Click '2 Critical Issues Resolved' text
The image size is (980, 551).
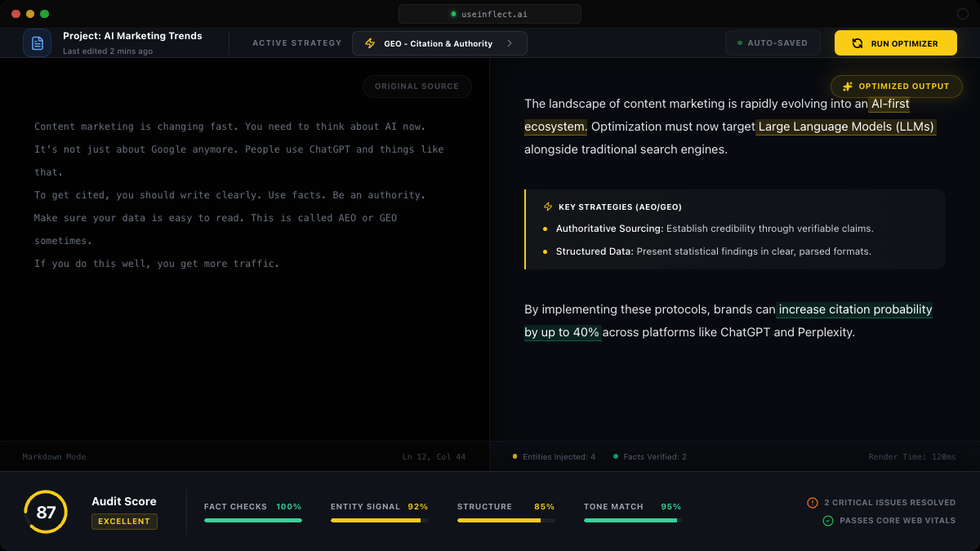tap(889, 503)
